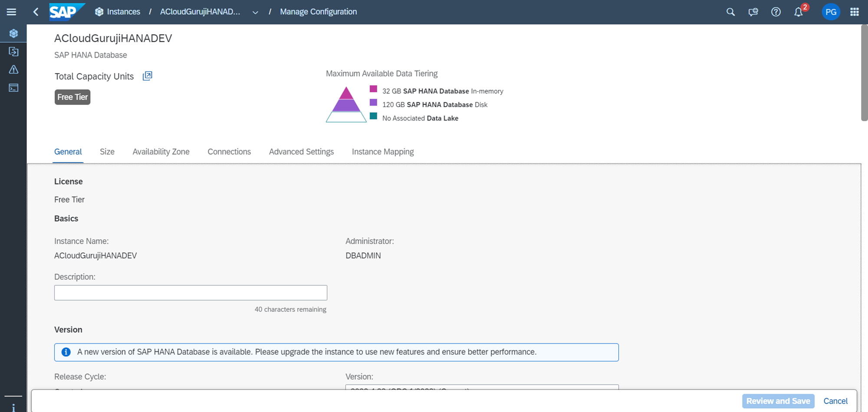Open the Instances cube icon in sidebar

13,33
